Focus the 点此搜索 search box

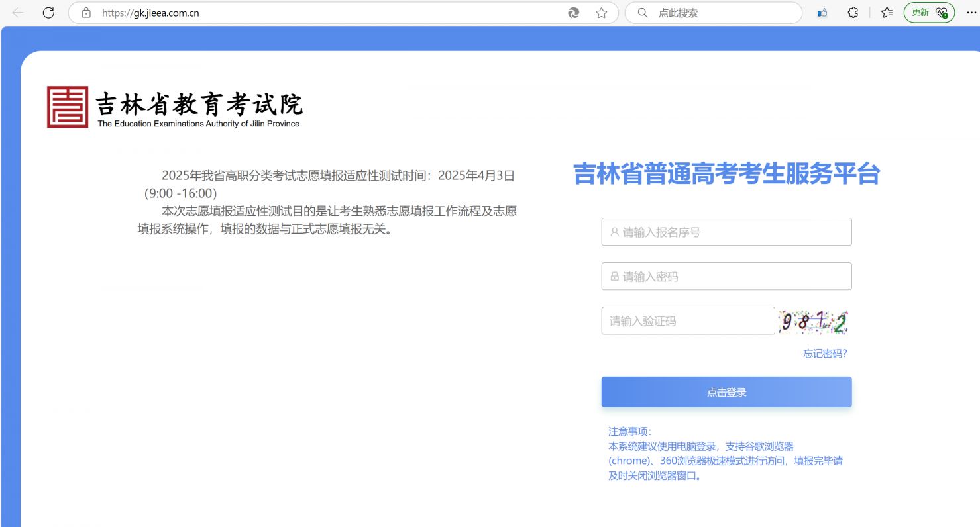[x=714, y=13]
